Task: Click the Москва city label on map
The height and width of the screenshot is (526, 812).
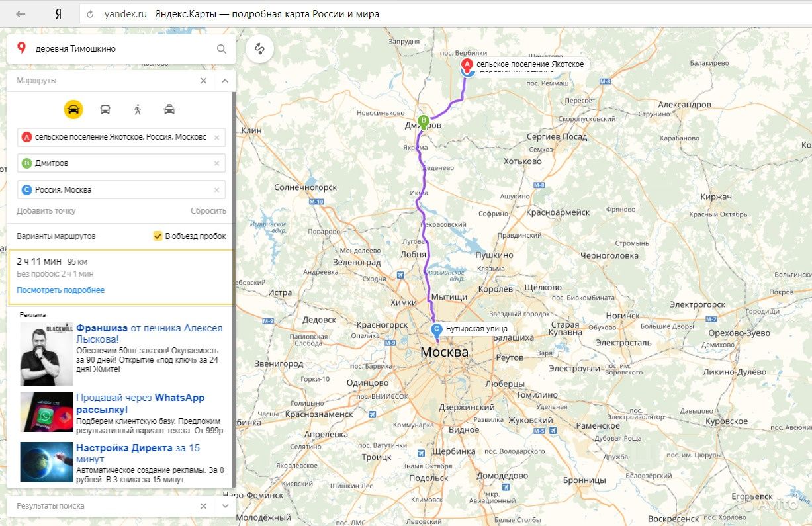Action: click(x=444, y=352)
